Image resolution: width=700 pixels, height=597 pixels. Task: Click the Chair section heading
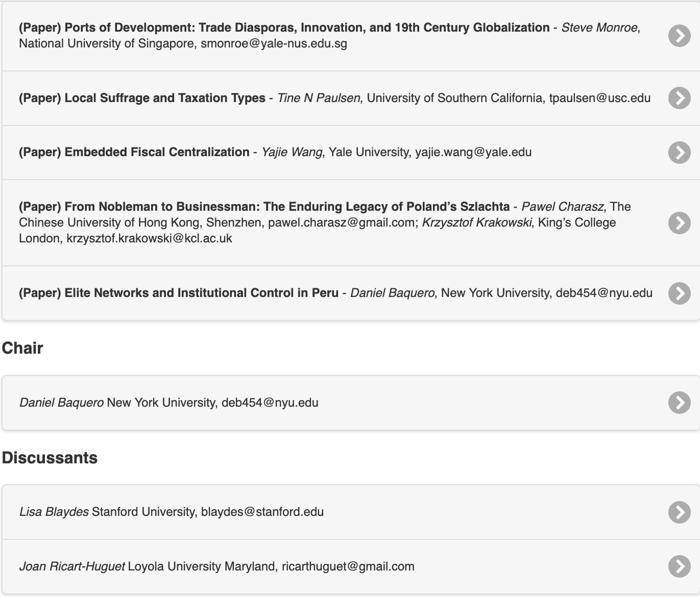[x=22, y=348]
